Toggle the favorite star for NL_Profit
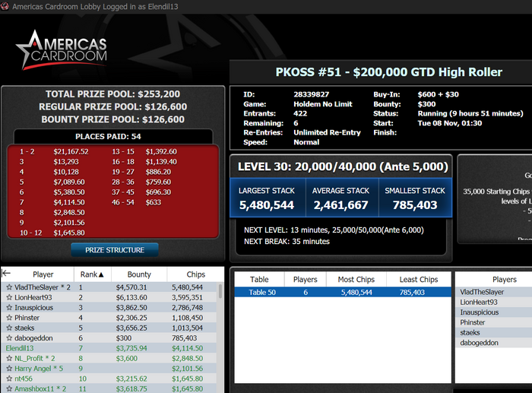This screenshot has height=393, width=532. tap(9, 358)
